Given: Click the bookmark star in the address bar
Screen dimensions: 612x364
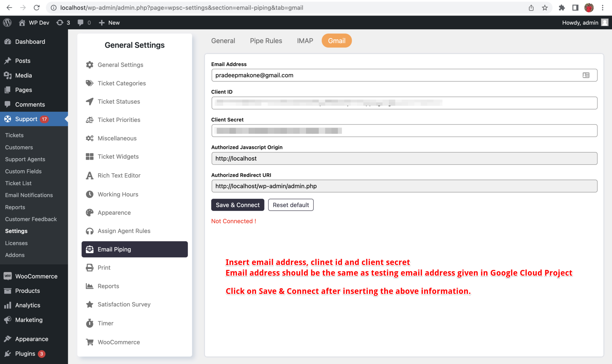Looking at the screenshot, I should [545, 7].
